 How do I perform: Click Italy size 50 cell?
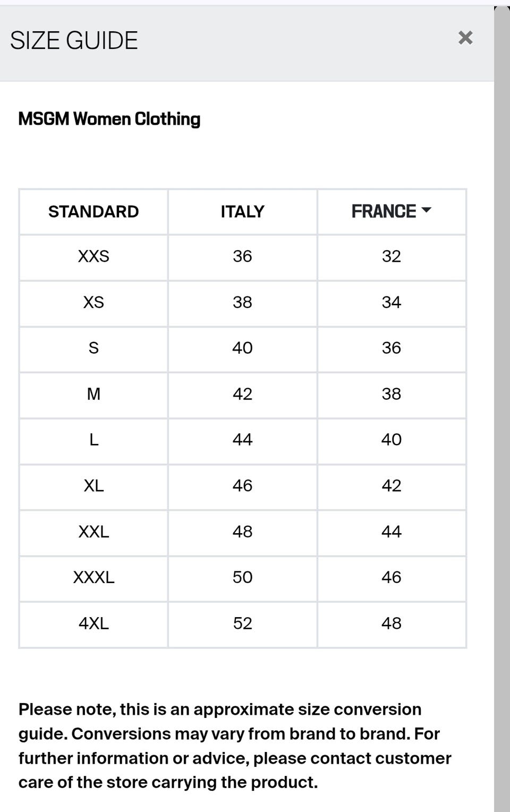click(242, 577)
